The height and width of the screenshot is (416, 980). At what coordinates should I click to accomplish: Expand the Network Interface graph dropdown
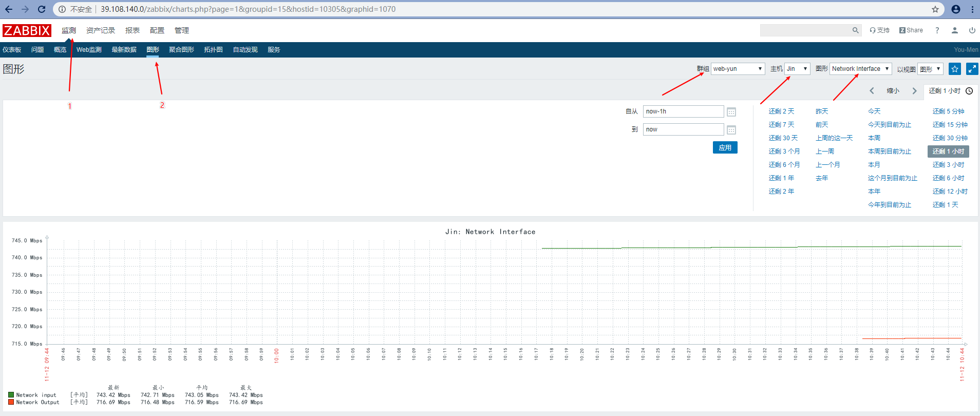point(860,69)
